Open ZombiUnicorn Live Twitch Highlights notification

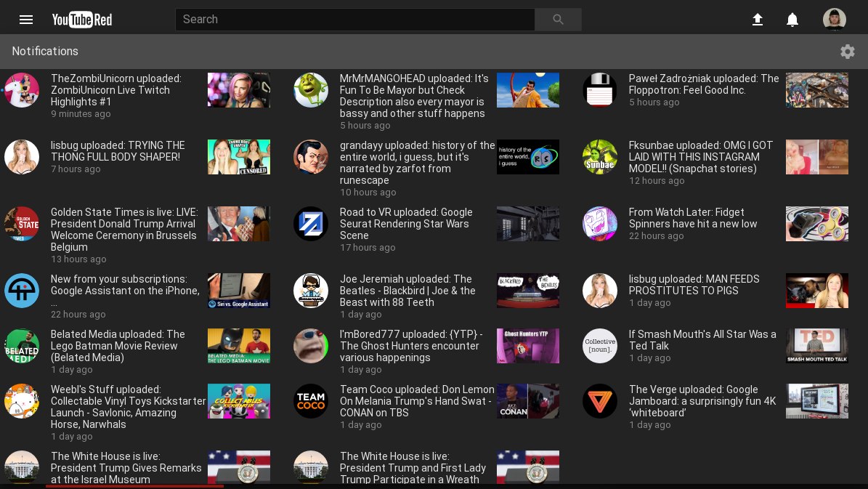pyautogui.click(x=115, y=90)
